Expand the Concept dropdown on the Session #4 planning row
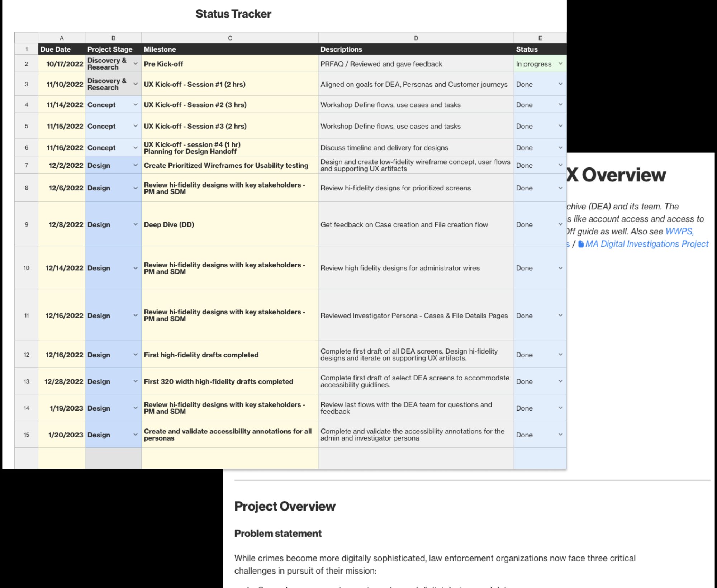The image size is (717, 588). (x=135, y=147)
